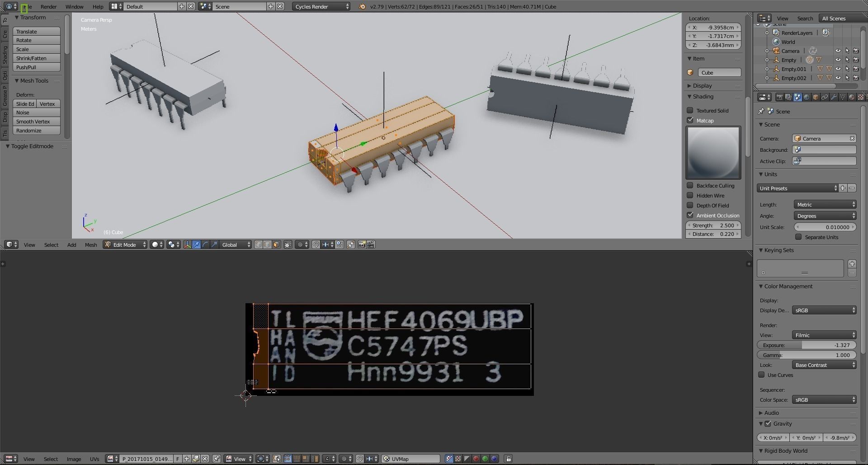Click the Randomize button

37,131
